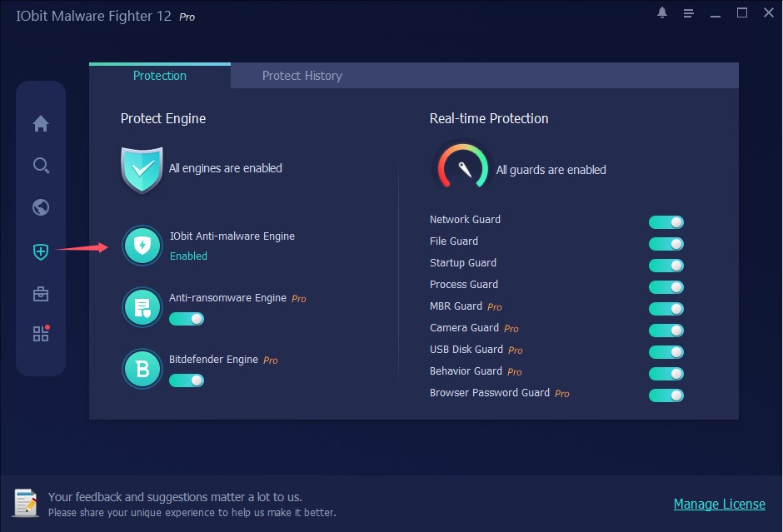783x532 pixels.
Task: Click the Startup Guard label
Action: pos(463,263)
